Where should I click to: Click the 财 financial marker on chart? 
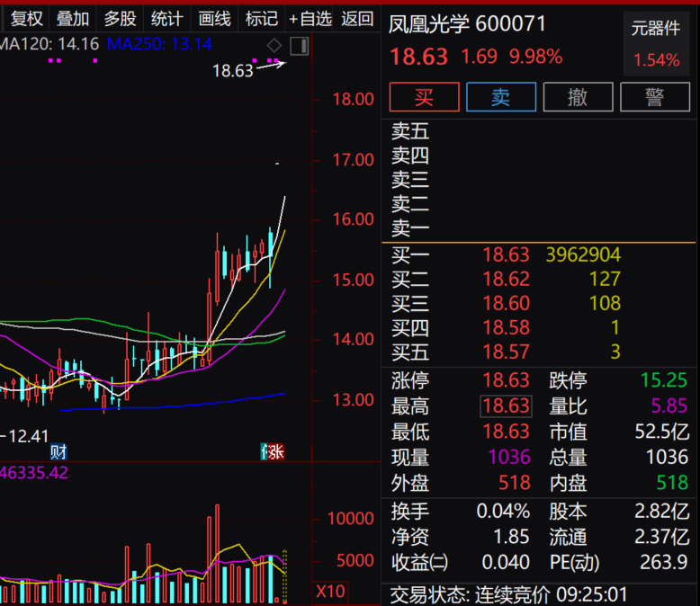click(x=59, y=451)
